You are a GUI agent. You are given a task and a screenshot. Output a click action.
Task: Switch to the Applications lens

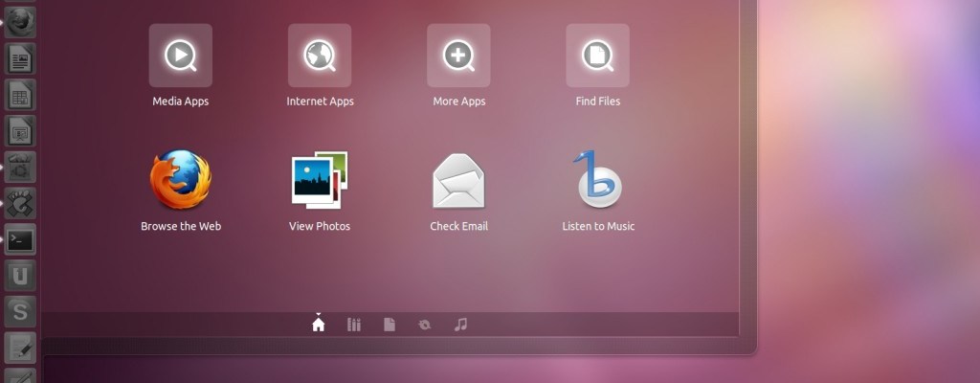tap(354, 325)
